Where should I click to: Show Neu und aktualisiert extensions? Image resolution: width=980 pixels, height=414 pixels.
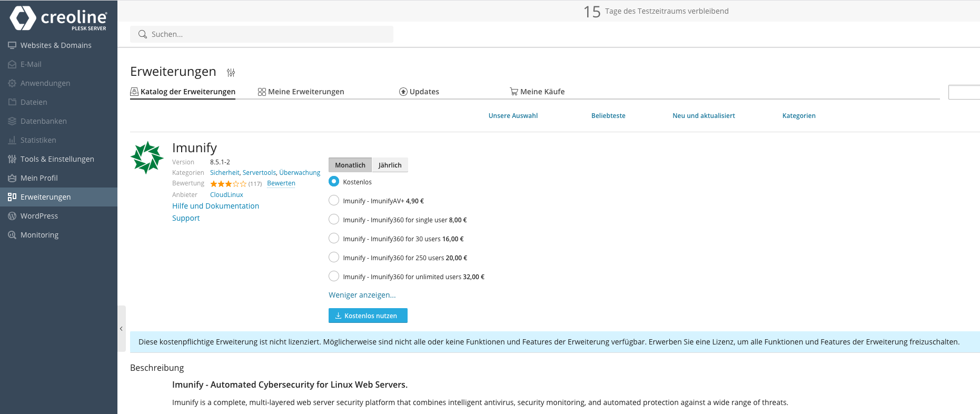pos(704,116)
